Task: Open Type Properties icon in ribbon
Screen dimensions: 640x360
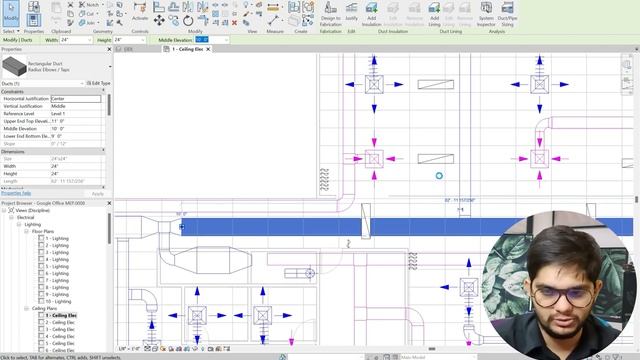Action: pyautogui.click(x=34, y=7)
